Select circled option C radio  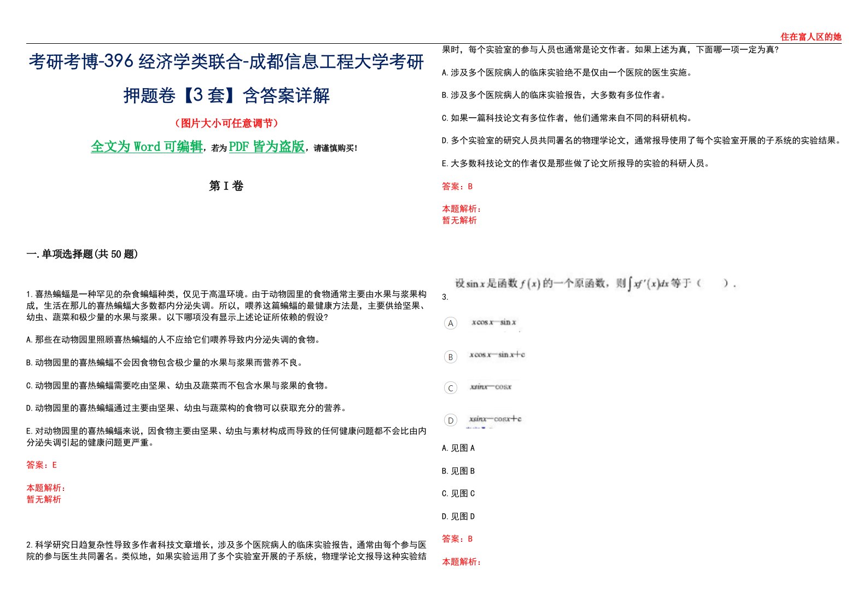[x=450, y=388]
